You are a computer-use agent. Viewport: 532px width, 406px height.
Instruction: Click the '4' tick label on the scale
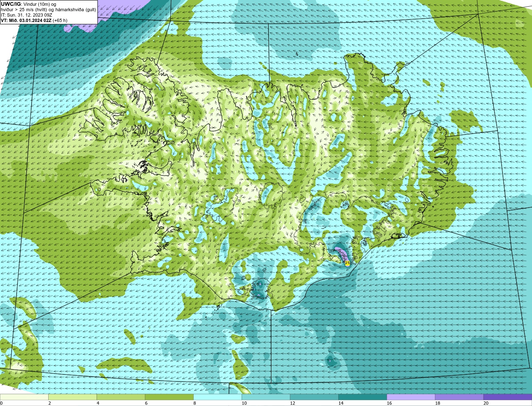pyautogui.click(x=98, y=403)
